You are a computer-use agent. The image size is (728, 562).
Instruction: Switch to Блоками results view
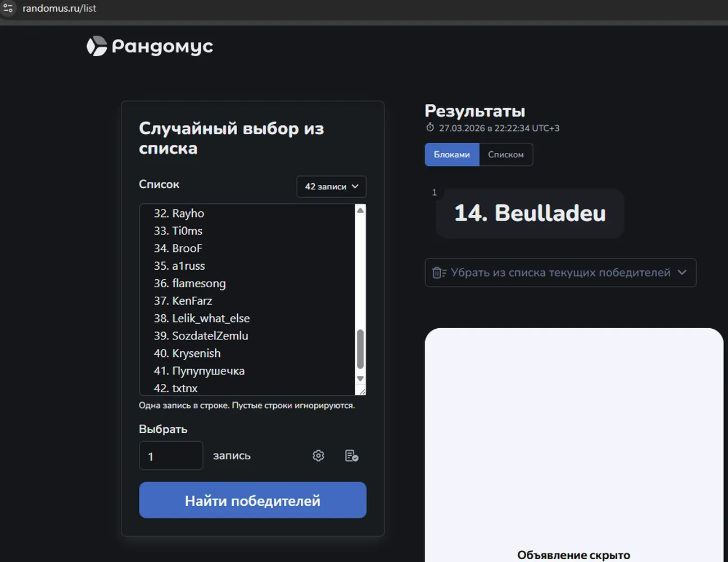[452, 155]
